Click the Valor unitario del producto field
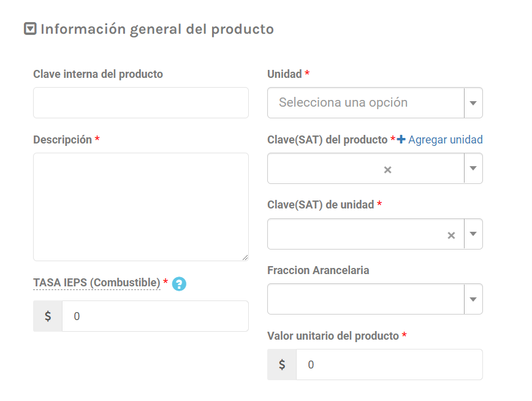 coord(389,365)
